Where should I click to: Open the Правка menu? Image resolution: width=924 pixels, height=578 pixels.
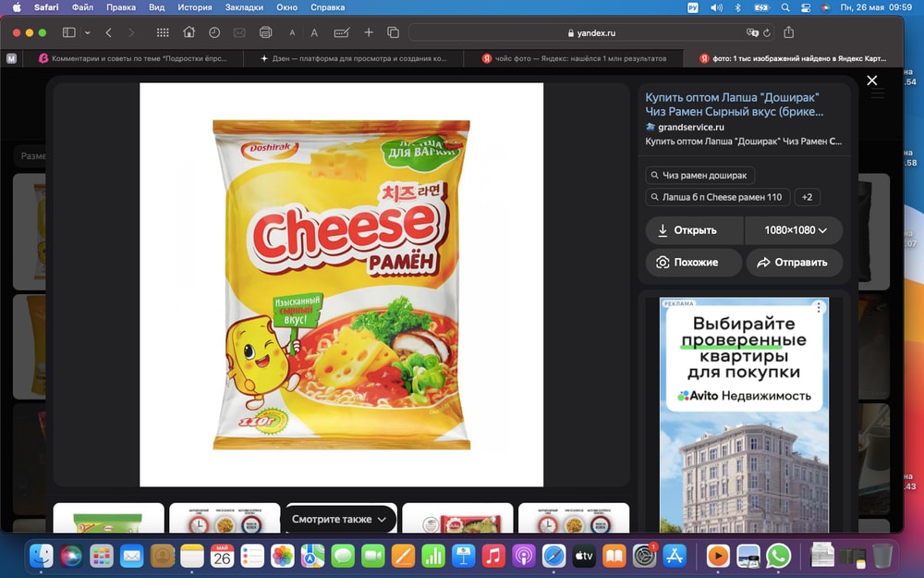coord(121,7)
